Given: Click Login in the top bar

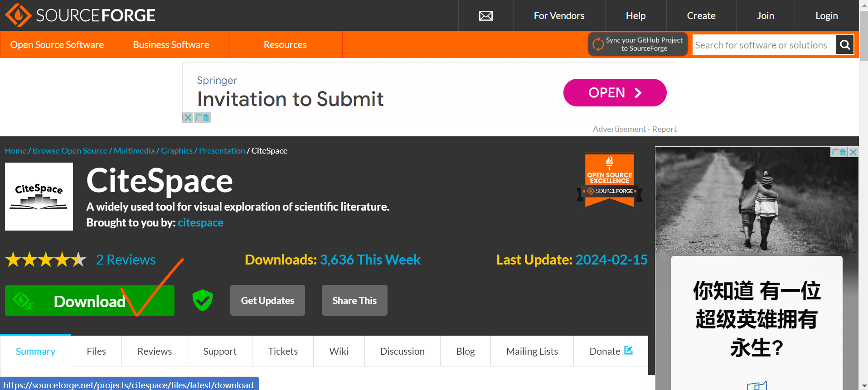Looking at the screenshot, I should [x=826, y=16].
